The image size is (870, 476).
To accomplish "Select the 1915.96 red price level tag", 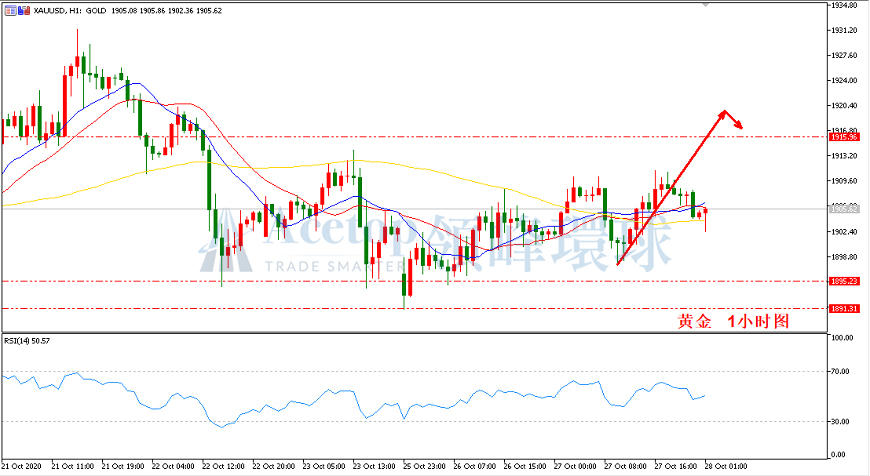I will 843,136.
